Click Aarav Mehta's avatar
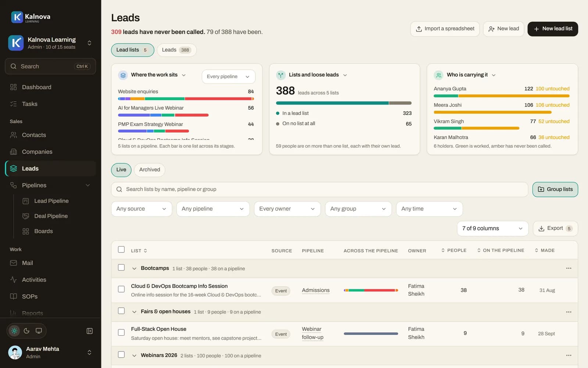Image resolution: width=588 pixels, height=368 pixels. (15, 352)
